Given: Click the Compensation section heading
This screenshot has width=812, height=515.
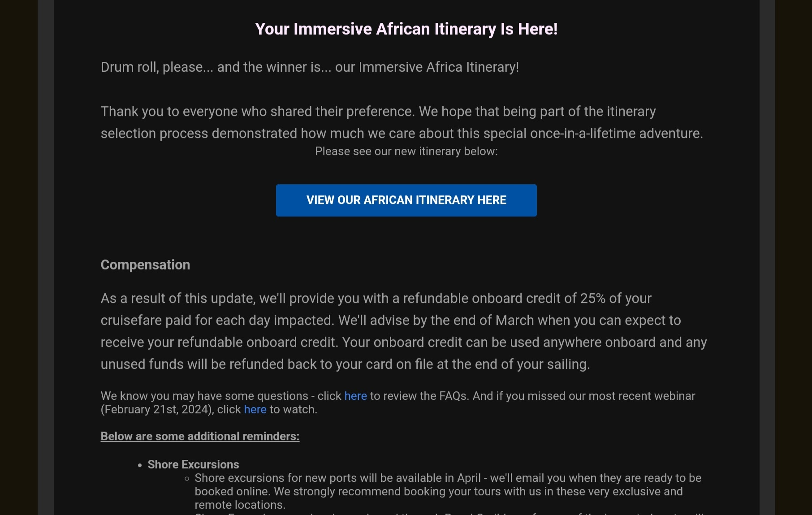Looking at the screenshot, I should (x=145, y=265).
